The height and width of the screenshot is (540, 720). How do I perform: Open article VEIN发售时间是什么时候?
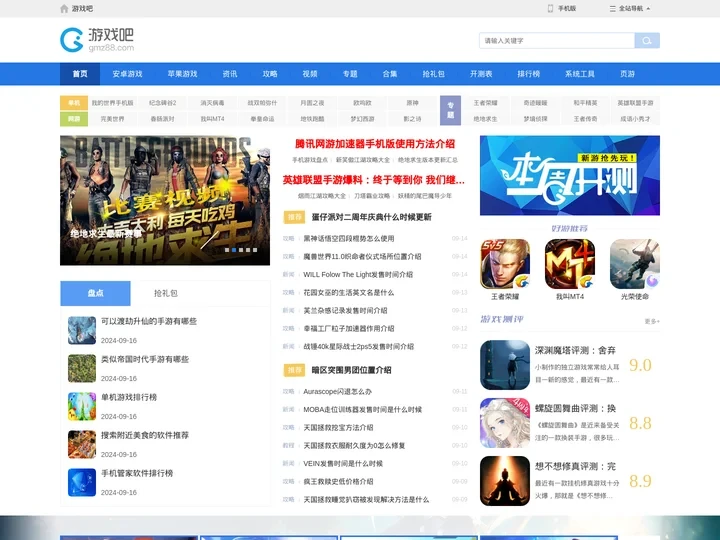coord(343,464)
